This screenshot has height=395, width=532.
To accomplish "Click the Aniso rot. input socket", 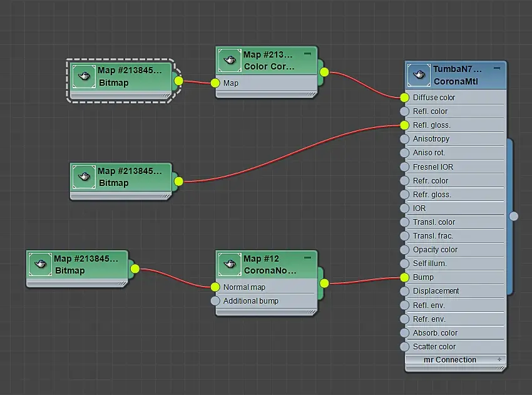I will tap(404, 153).
